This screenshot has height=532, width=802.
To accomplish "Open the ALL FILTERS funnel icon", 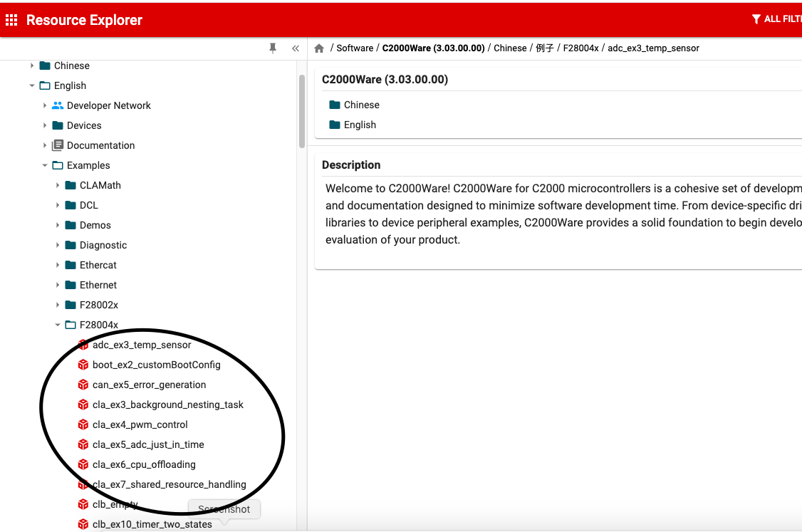I will point(757,19).
